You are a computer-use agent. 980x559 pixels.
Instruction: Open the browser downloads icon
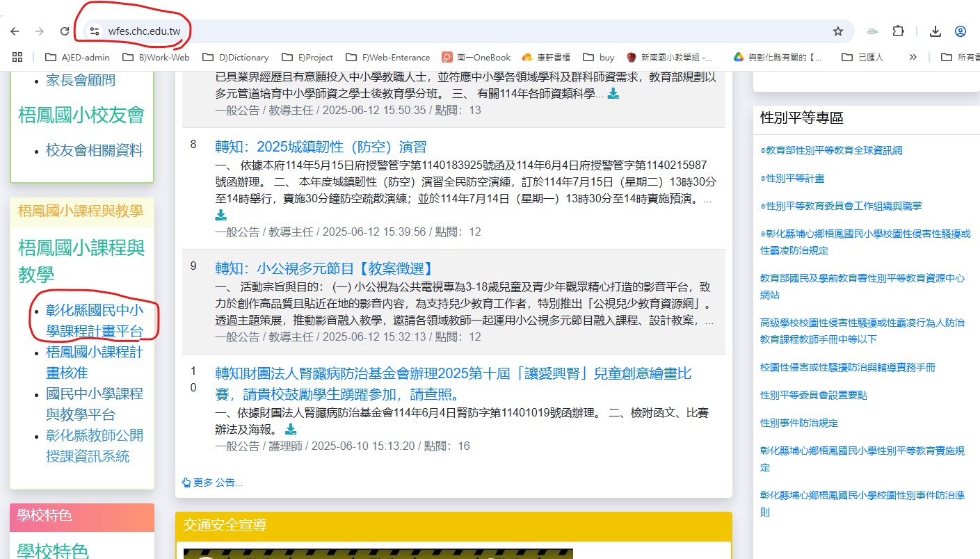[x=935, y=31]
